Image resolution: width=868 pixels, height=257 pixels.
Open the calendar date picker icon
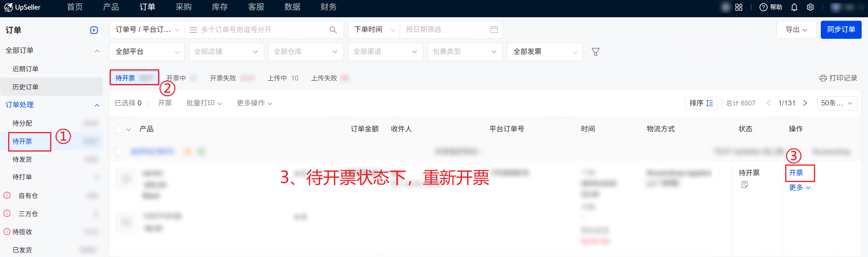pos(494,30)
